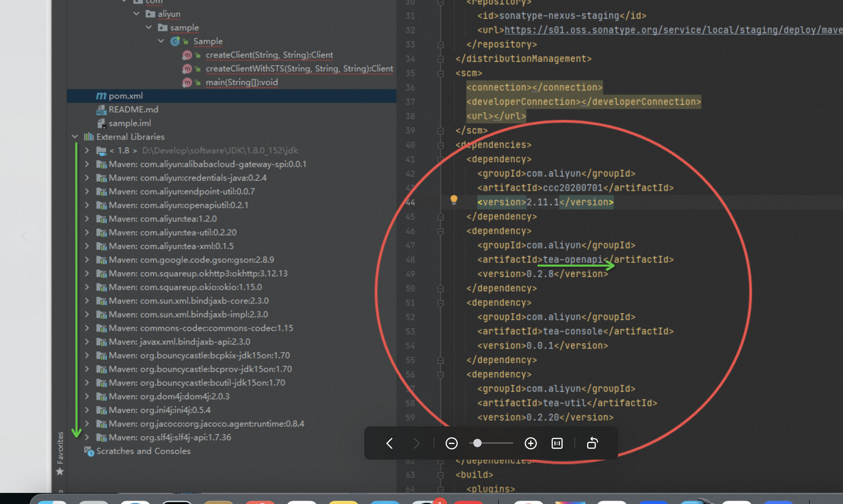
Task: Fold the build tag at line 63
Action: [x=441, y=475]
